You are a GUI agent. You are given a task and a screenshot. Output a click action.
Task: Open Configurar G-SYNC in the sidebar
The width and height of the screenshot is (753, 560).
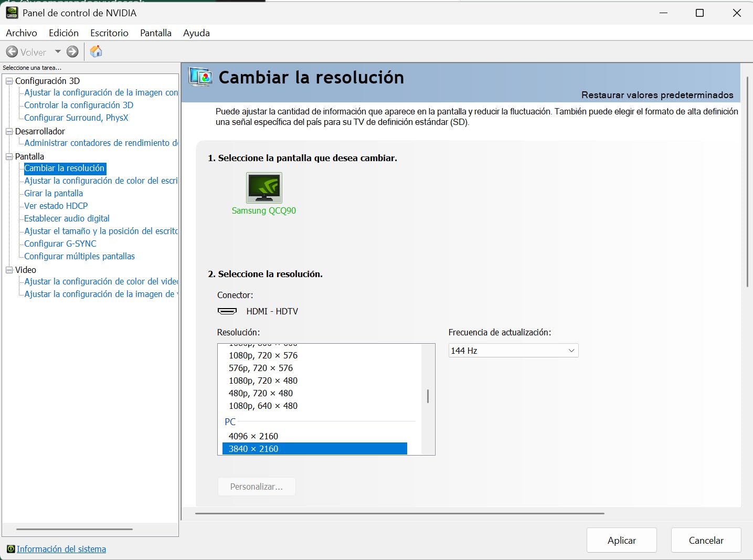(x=60, y=244)
